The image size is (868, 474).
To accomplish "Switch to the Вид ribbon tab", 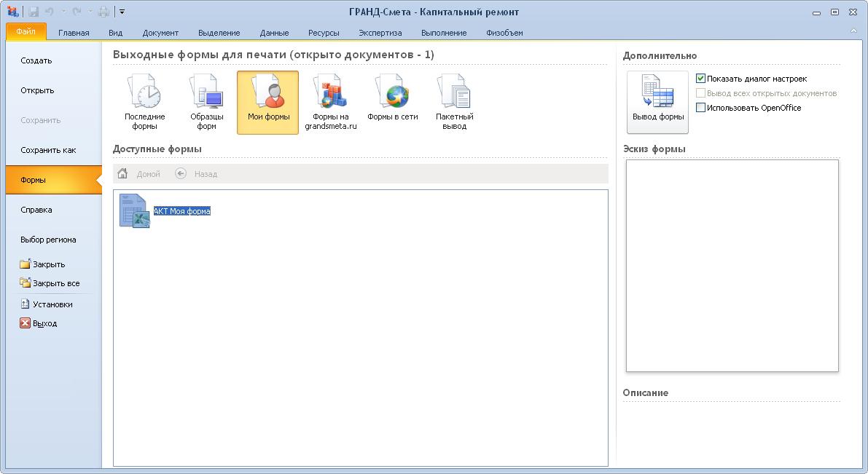I will pyautogui.click(x=115, y=33).
